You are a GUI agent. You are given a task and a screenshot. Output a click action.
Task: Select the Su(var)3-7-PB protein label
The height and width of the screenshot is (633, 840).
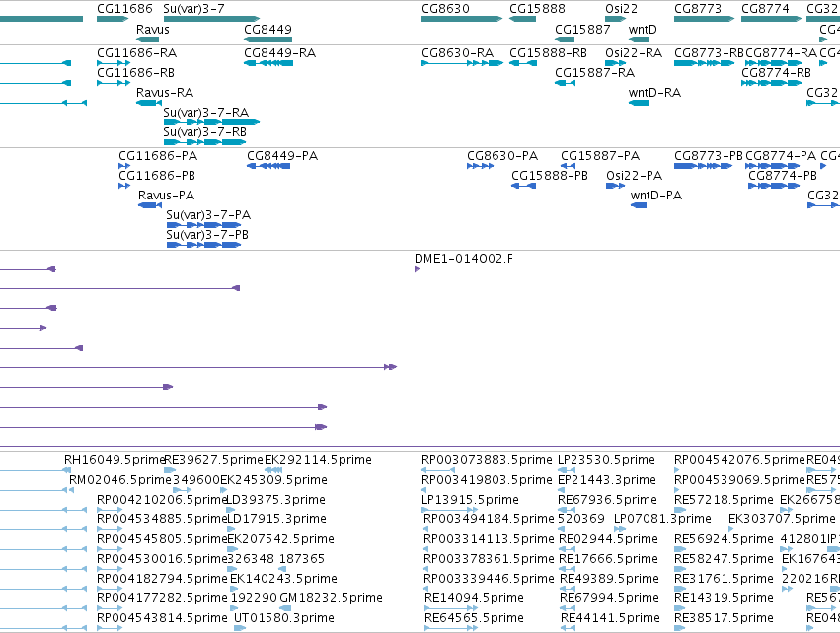tap(207, 235)
